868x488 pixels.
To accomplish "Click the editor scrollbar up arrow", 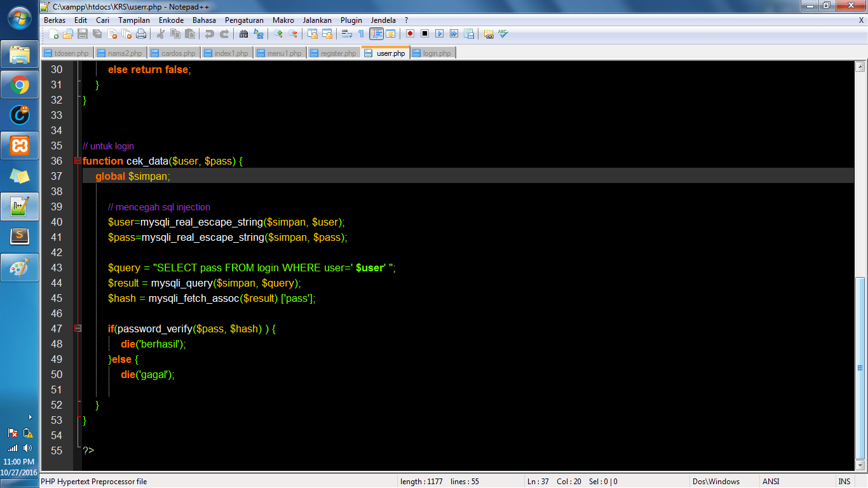I will point(860,67).
